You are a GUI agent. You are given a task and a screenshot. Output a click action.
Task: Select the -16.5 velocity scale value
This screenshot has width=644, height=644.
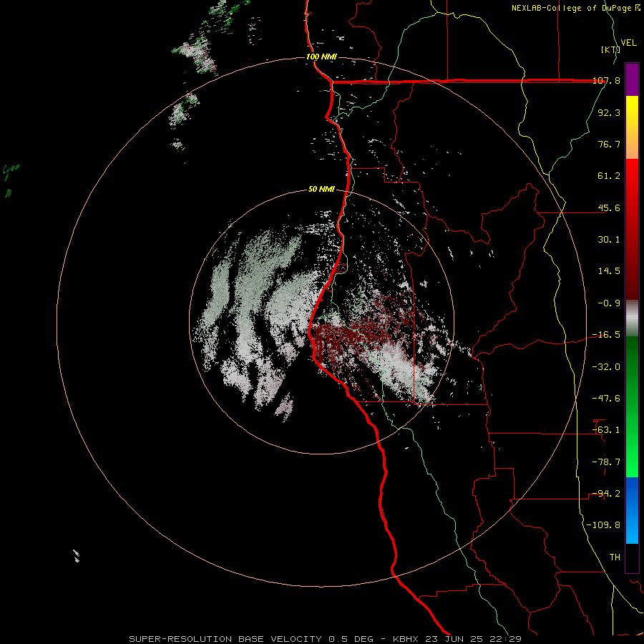pyautogui.click(x=607, y=335)
